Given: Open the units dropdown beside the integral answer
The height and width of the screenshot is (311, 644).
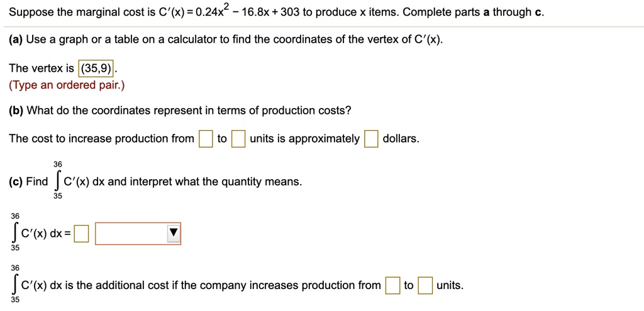Looking at the screenshot, I should [138, 234].
